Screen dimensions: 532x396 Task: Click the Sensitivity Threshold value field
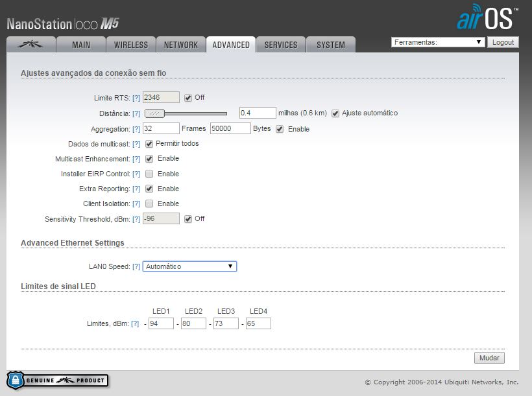point(161,218)
